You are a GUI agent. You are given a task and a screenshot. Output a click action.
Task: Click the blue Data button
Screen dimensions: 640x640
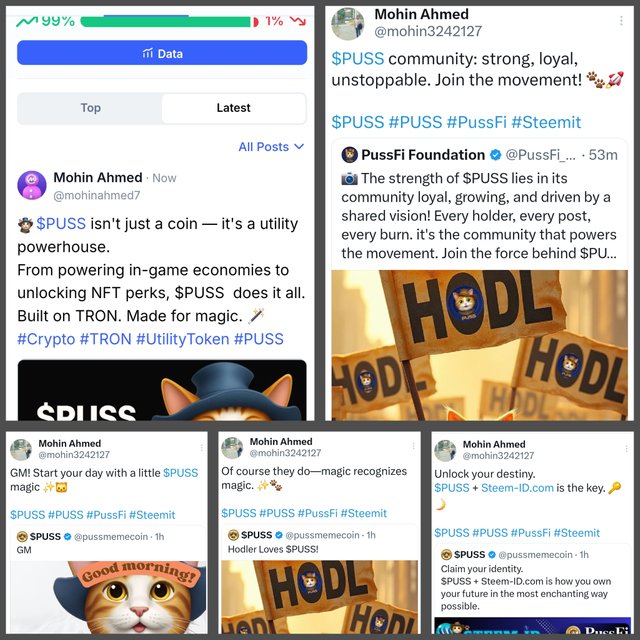[x=162, y=53]
